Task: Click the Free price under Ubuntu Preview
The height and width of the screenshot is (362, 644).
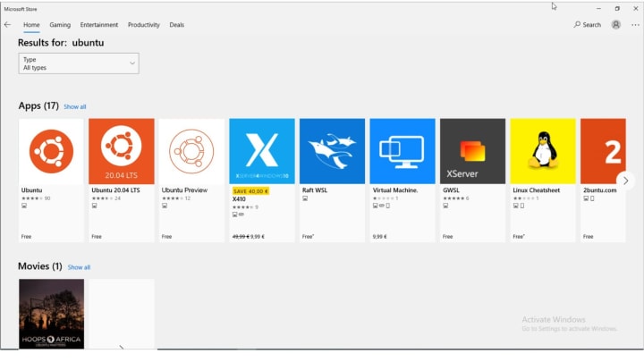Action: [x=166, y=237]
